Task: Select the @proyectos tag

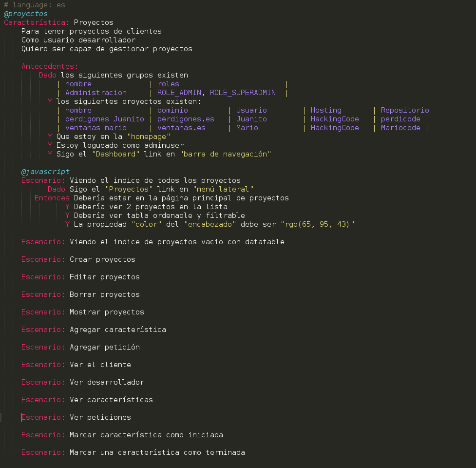Action: (x=25, y=14)
